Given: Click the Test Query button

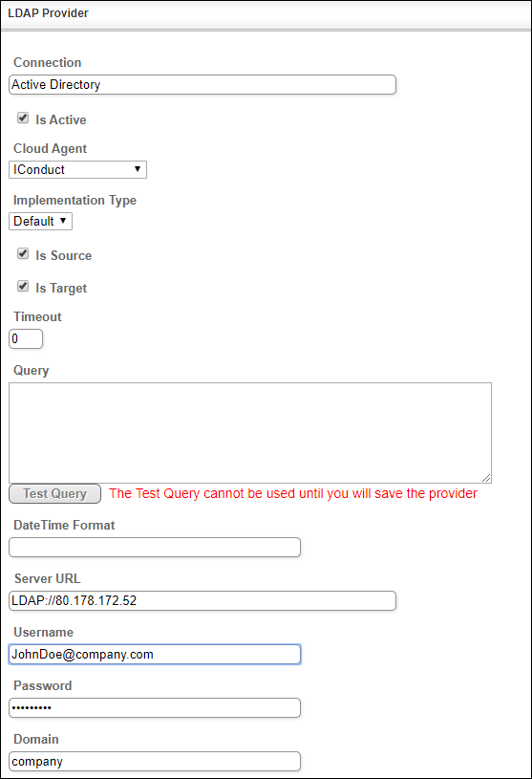Looking at the screenshot, I should [55, 494].
